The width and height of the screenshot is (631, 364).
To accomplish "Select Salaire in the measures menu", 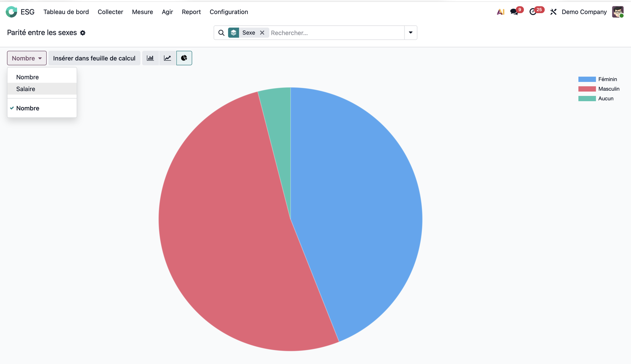I will tap(26, 89).
